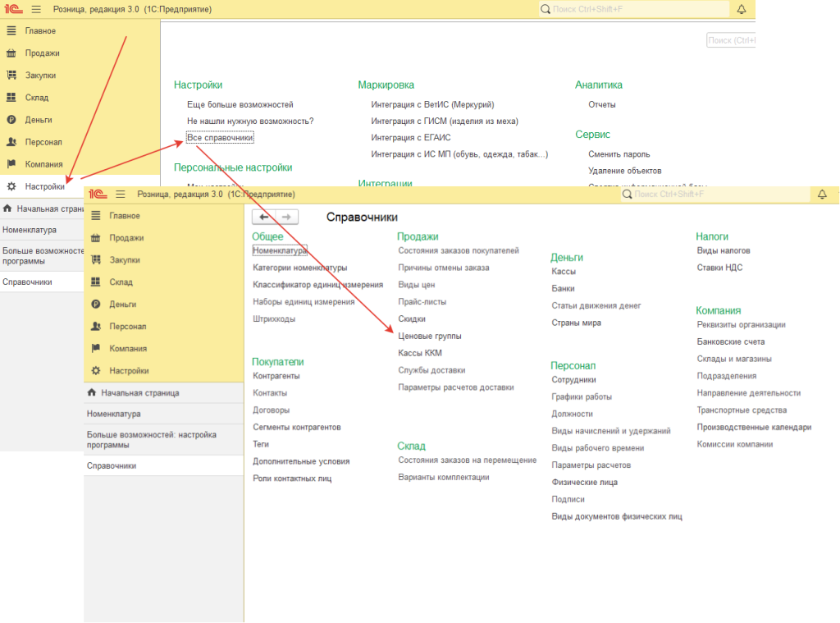Open Компания flag icon in the front window

click(x=96, y=348)
